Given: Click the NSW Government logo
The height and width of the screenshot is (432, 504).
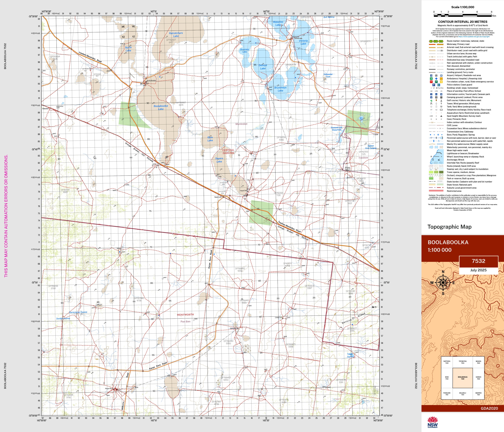Looking at the screenshot, I should (432, 422).
